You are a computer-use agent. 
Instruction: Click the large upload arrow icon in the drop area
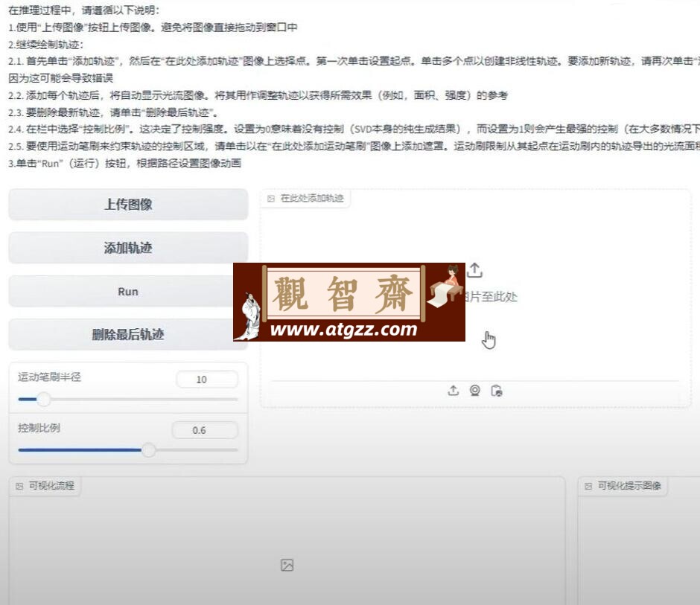[x=474, y=270]
